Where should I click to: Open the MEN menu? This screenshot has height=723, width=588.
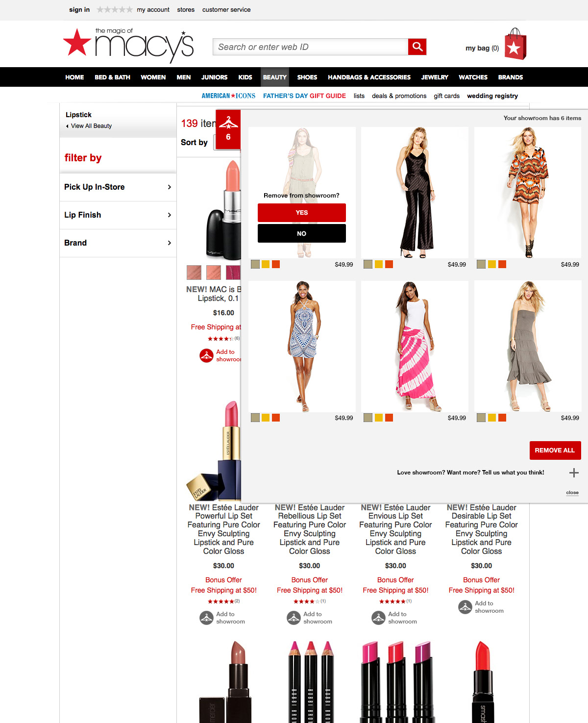[x=184, y=77]
